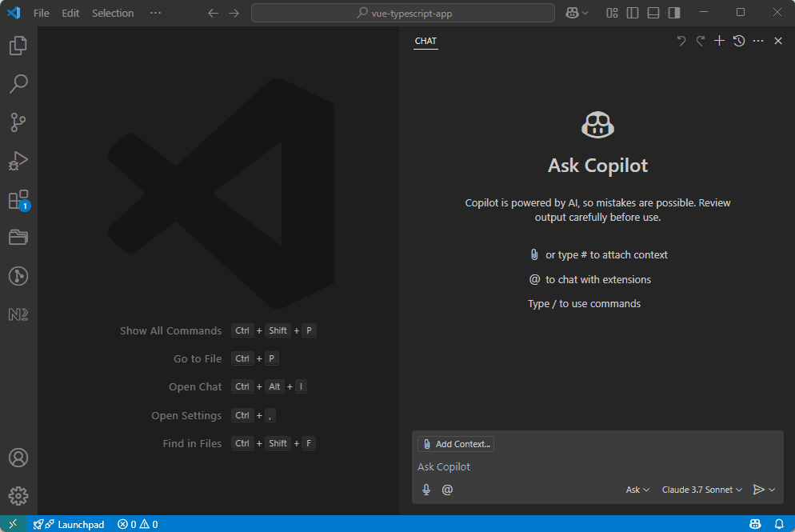Open the Claude 3.7 Sonnet model picker
Viewport: 795px width, 532px height.
701,490
